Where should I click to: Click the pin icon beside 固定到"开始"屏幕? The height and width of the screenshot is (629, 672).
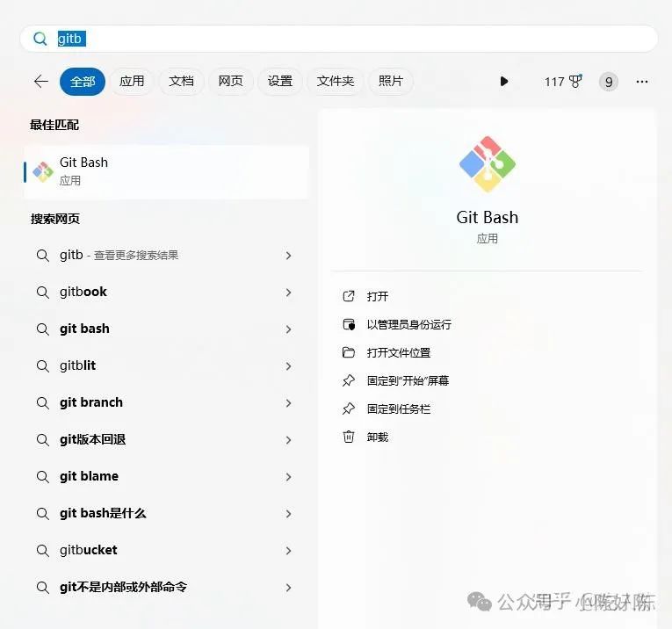point(349,380)
